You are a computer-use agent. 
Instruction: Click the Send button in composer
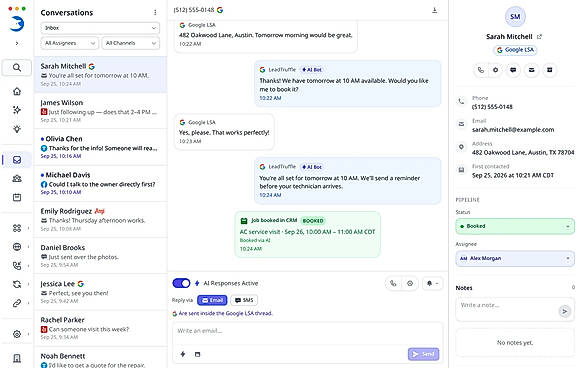pos(424,354)
